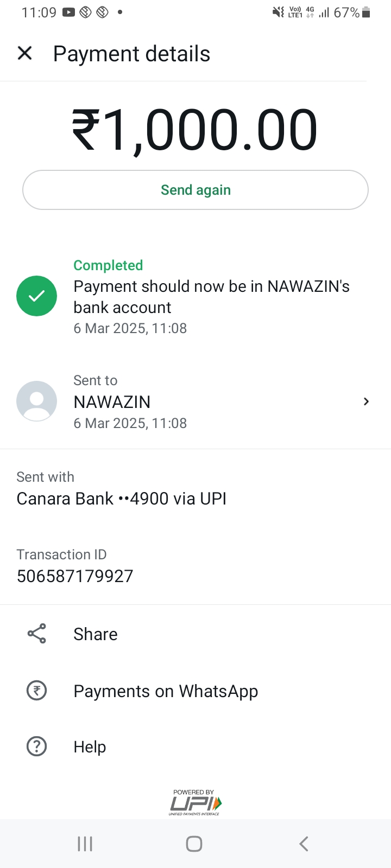Tap the Help question mark icon
The width and height of the screenshot is (391, 868).
click(36, 746)
